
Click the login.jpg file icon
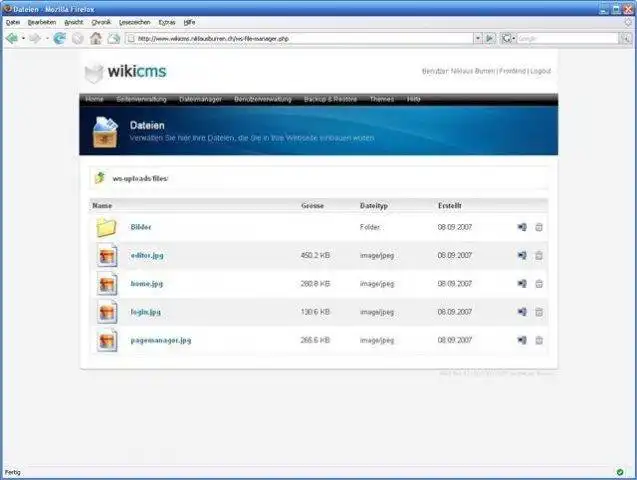tap(107, 312)
